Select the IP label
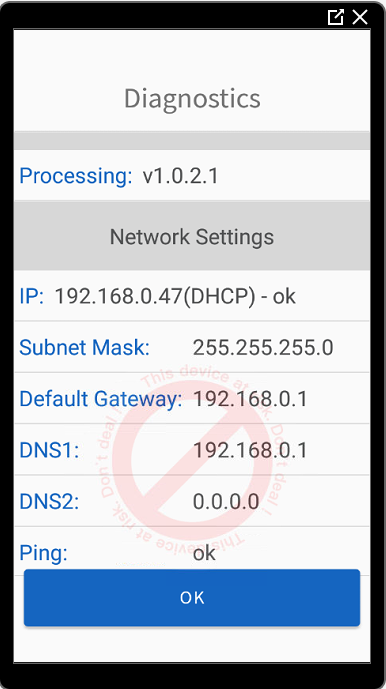Image resolution: width=386 pixels, height=689 pixels. coord(32,296)
